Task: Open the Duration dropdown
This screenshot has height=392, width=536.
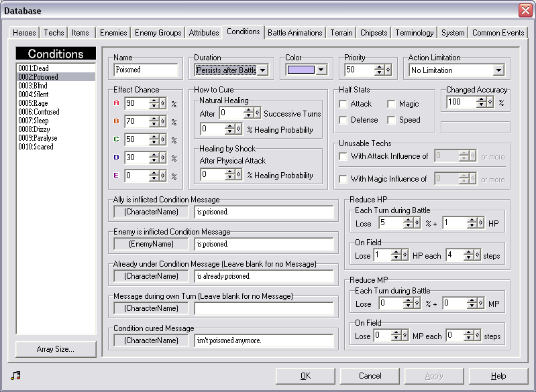Action: (262, 70)
